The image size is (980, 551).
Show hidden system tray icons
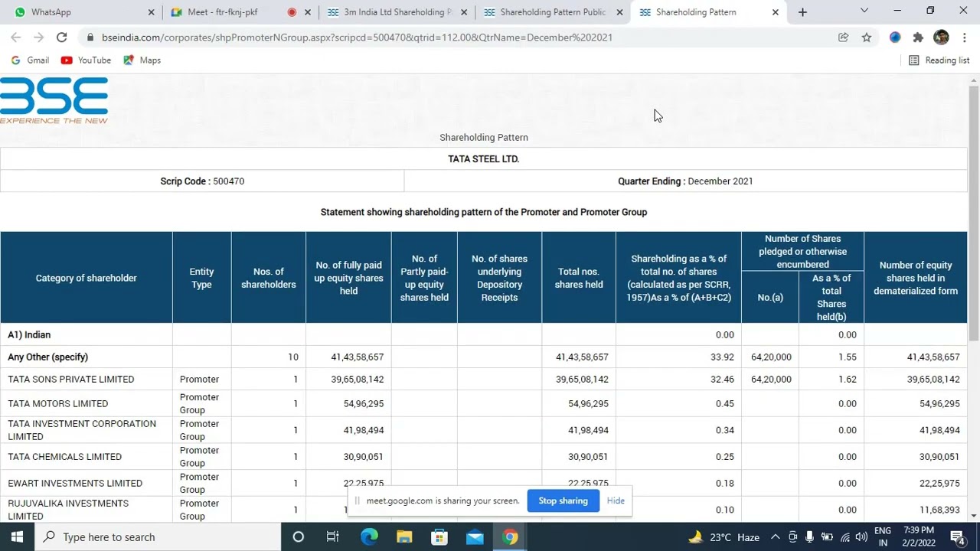775,537
